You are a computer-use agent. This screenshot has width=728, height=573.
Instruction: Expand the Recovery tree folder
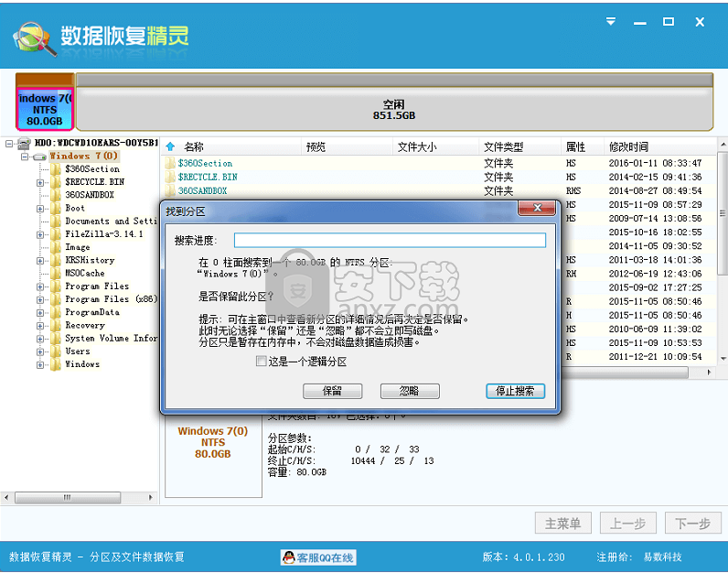(x=40, y=326)
